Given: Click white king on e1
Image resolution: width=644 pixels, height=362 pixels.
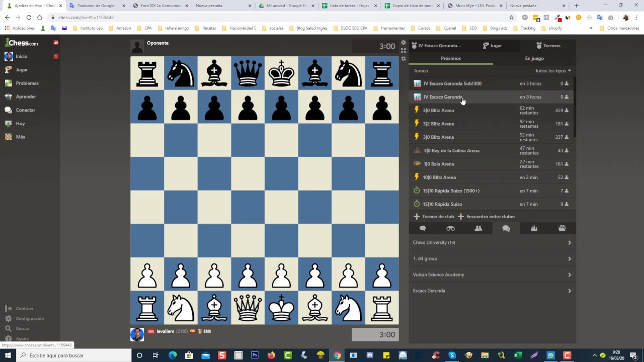Looking at the screenshot, I should pyautogui.click(x=281, y=308).
